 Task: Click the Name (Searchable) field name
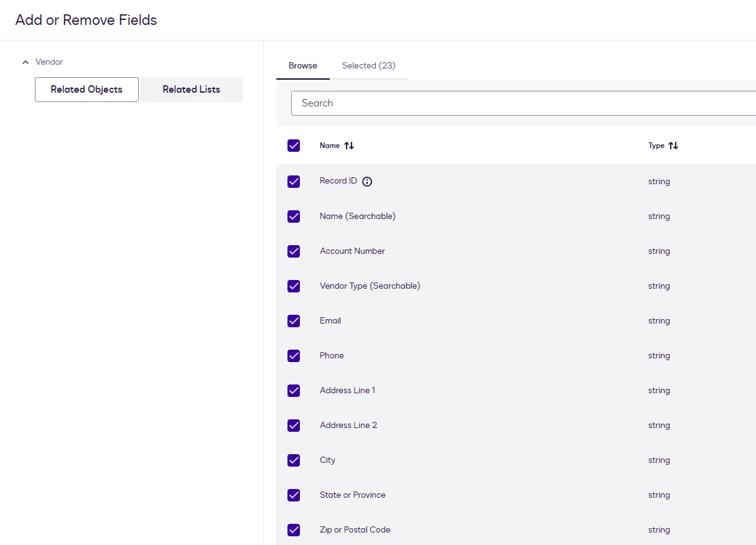pyautogui.click(x=358, y=217)
